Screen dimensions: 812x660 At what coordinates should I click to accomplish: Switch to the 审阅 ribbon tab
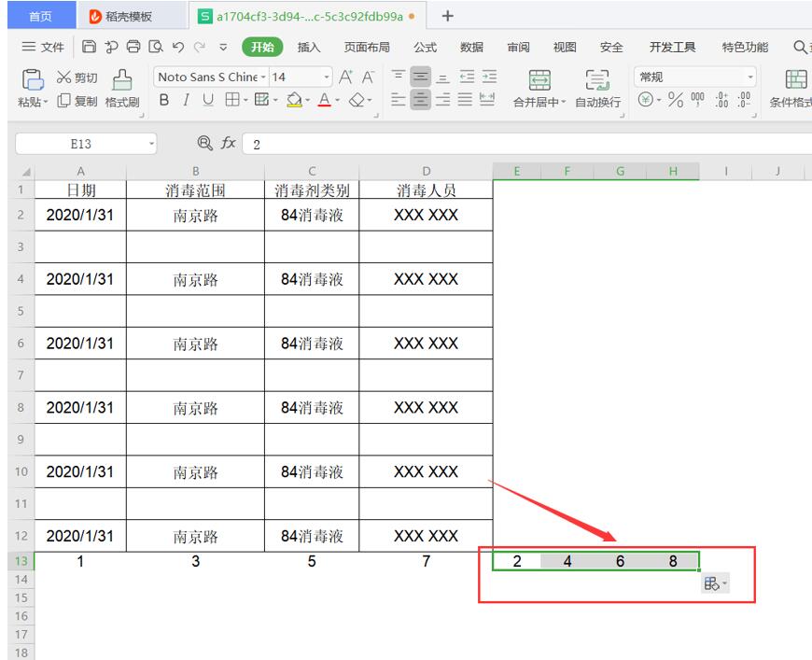click(518, 47)
